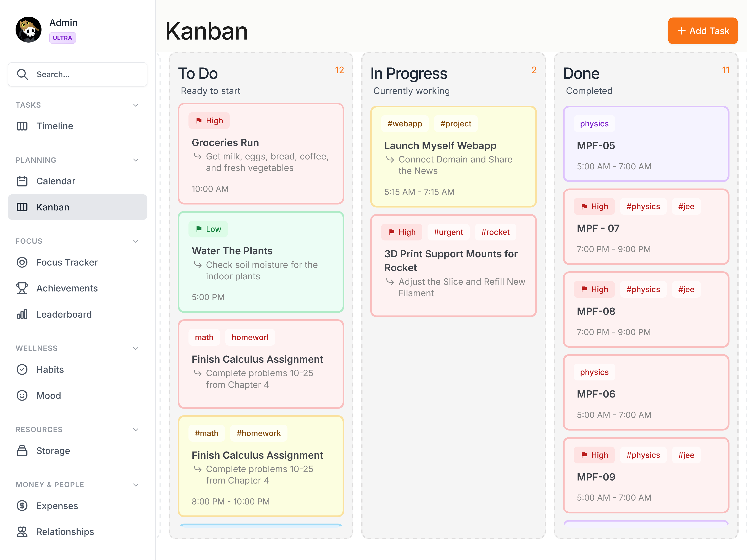Select the Calendar icon under Planning

point(22,181)
